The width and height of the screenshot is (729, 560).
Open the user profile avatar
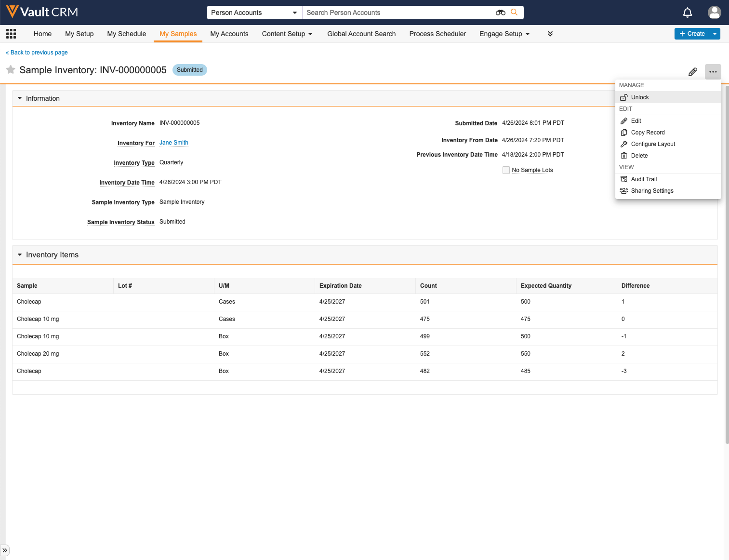(x=714, y=13)
